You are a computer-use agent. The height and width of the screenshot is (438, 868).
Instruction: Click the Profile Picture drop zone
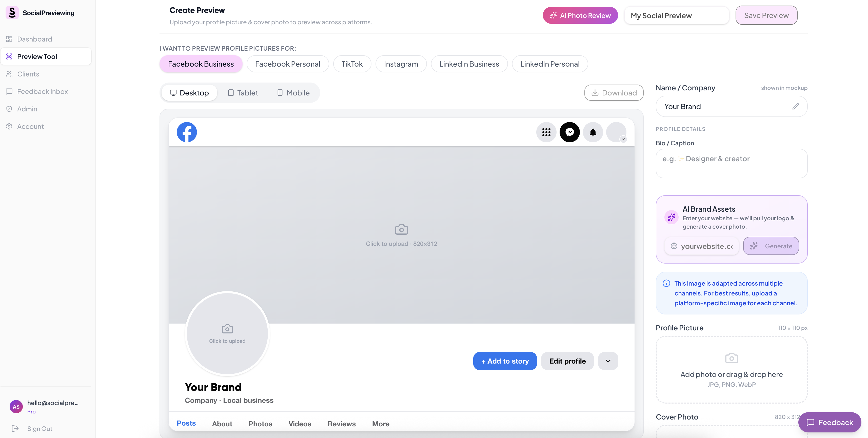(x=731, y=370)
